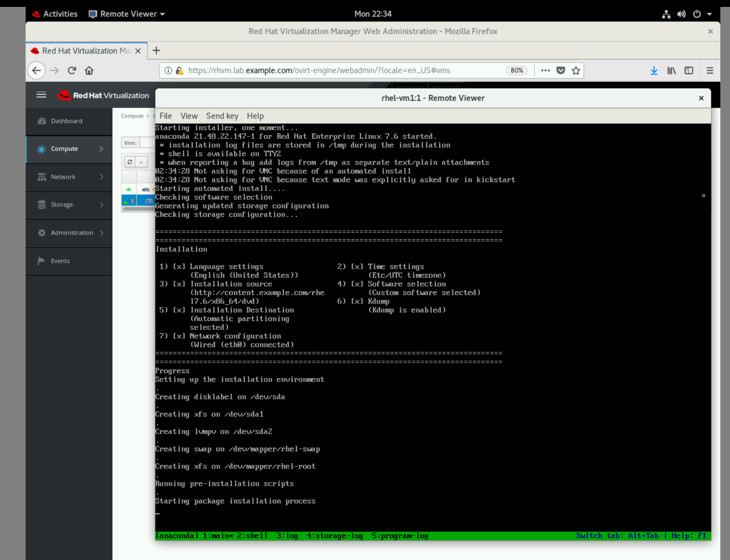
Task: Click the network status icon in top bar
Action: pos(666,14)
